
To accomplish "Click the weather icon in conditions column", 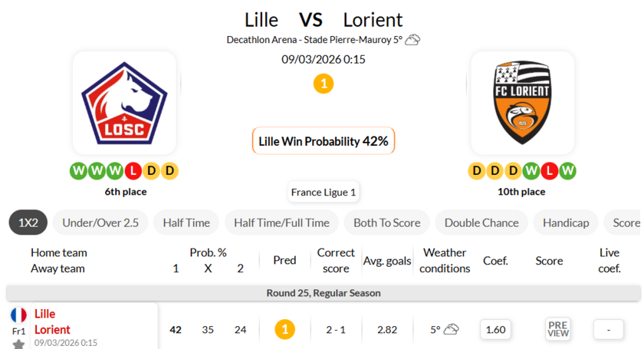I will (451, 330).
